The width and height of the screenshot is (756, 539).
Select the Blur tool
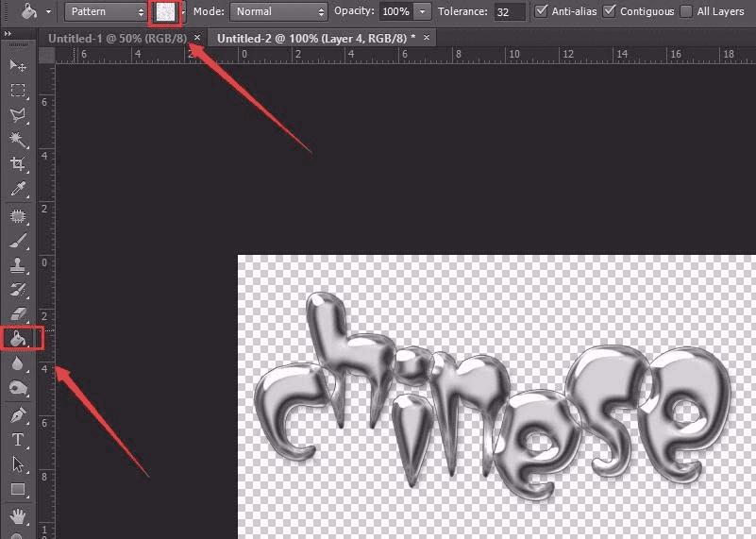coord(18,363)
